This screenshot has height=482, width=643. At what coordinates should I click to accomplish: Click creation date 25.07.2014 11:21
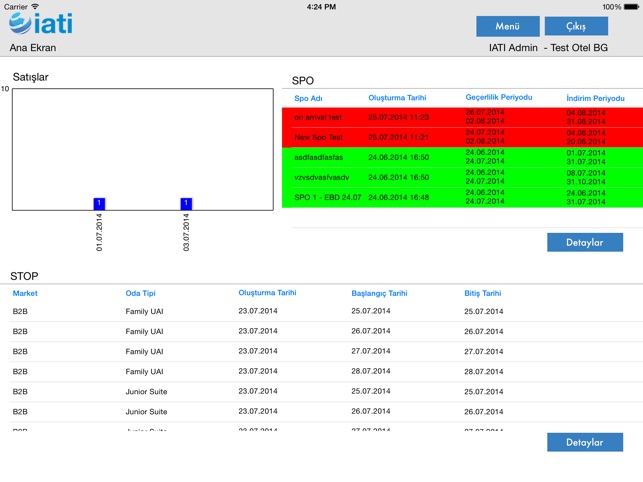[x=399, y=137]
